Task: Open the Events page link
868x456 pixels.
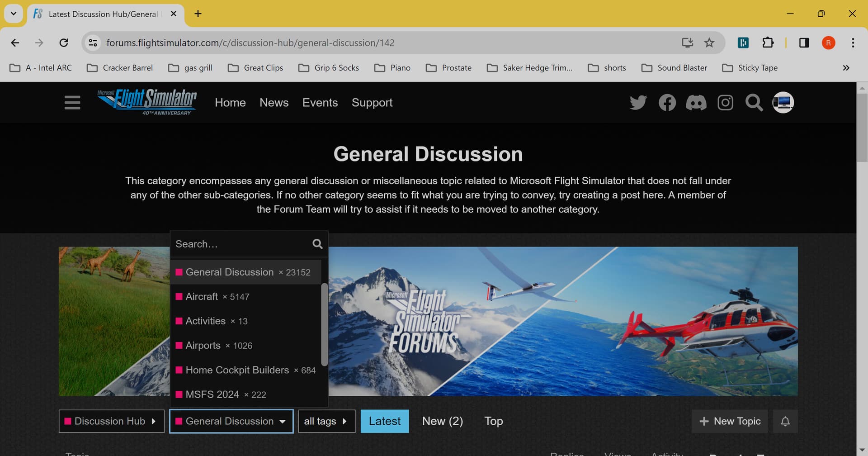Action: coord(320,103)
